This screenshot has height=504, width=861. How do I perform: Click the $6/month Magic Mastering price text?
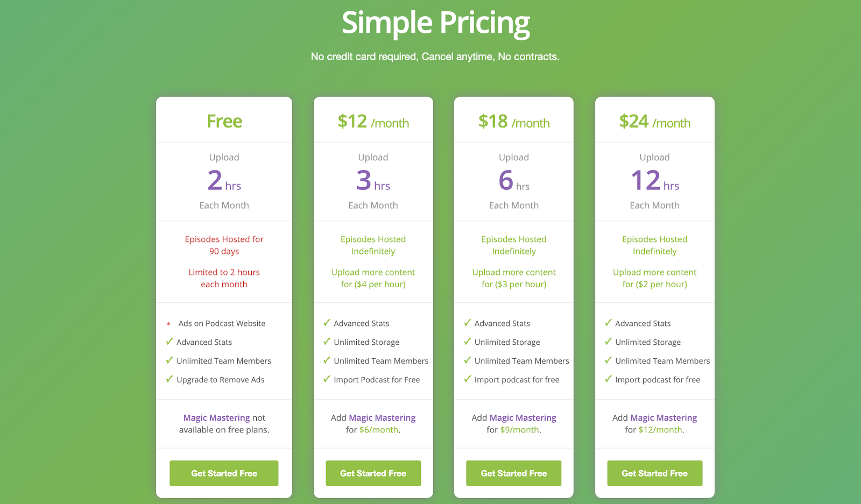pyautogui.click(x=379, y=430)
